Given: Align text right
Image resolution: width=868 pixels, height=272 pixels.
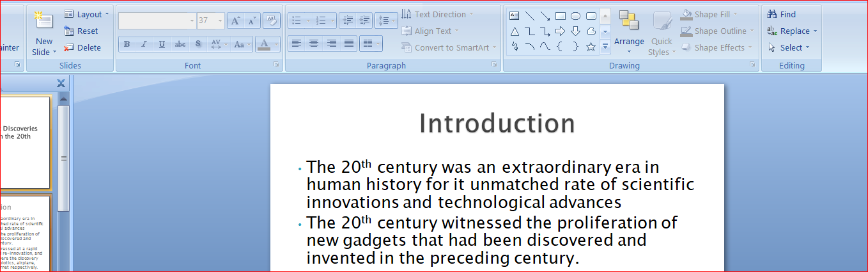Looking at the screenshot, I should (x=332, y=44).
